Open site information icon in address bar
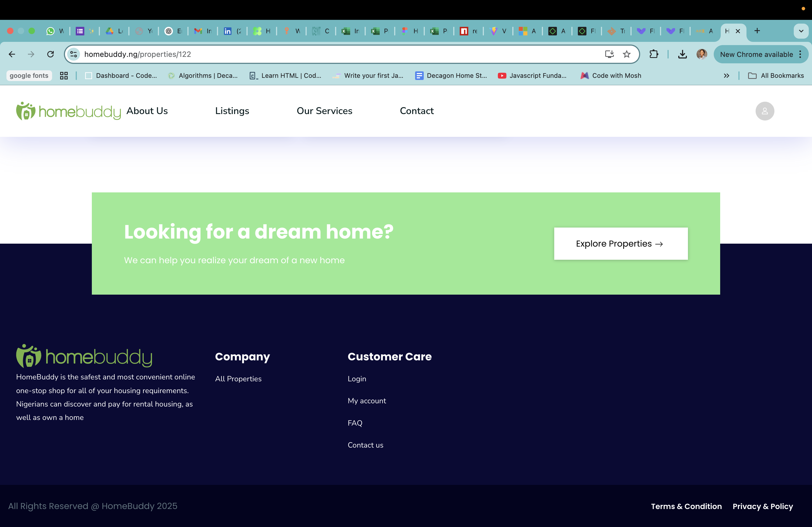The height and width of the screenshot is (527, 812). [x=73, y=54]
